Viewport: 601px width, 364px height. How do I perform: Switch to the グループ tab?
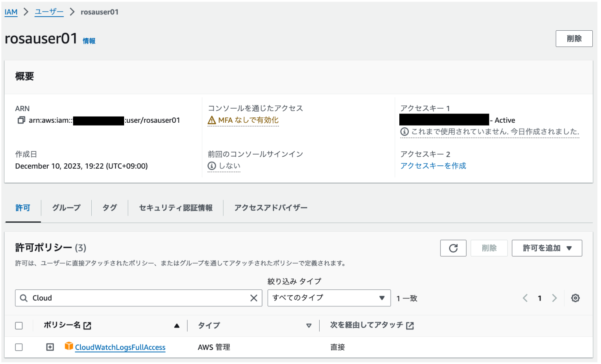coord(66,208)
